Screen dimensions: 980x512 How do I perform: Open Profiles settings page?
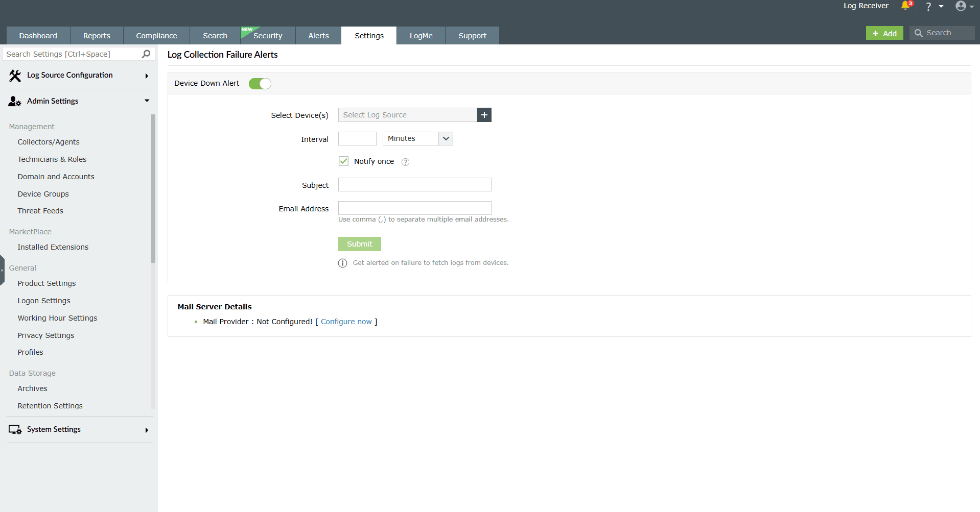31,352
